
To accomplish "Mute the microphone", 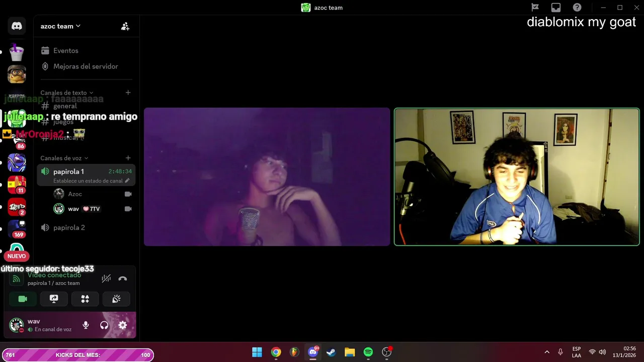I will pyautogui.click(x=86, y=325).
